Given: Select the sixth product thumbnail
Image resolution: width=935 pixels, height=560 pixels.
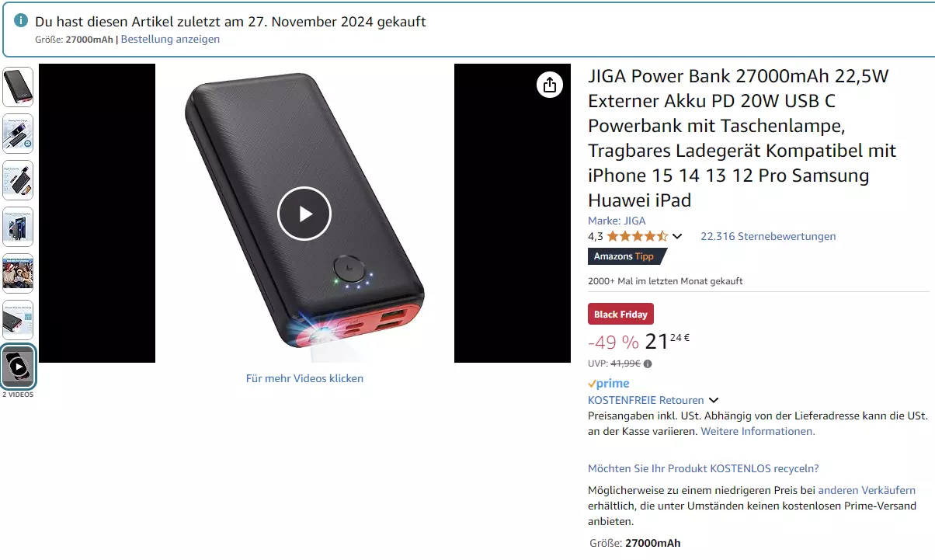Looking at the screenshot, I should point(18,320).
